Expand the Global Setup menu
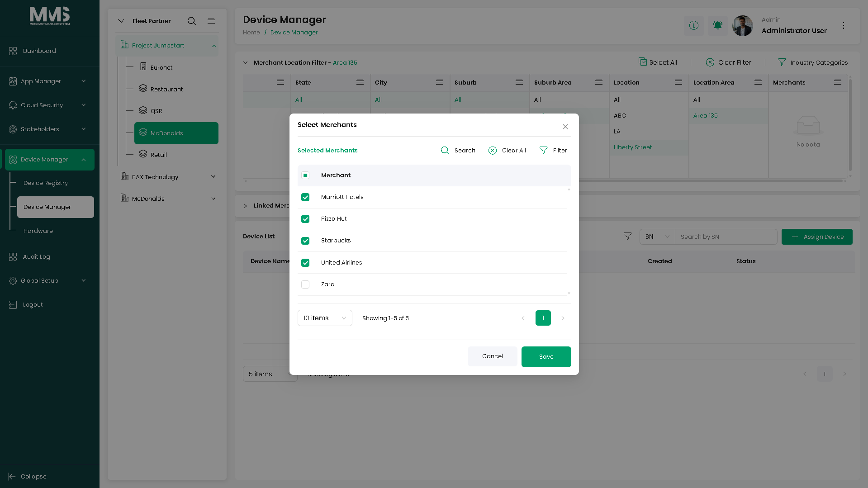 [84, 281]
